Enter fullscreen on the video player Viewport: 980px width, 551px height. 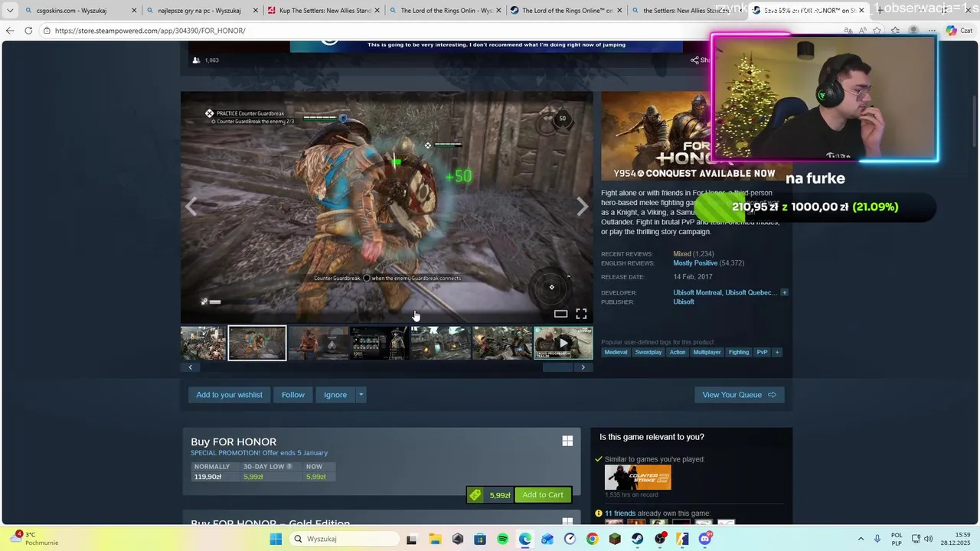coord(581,314)
